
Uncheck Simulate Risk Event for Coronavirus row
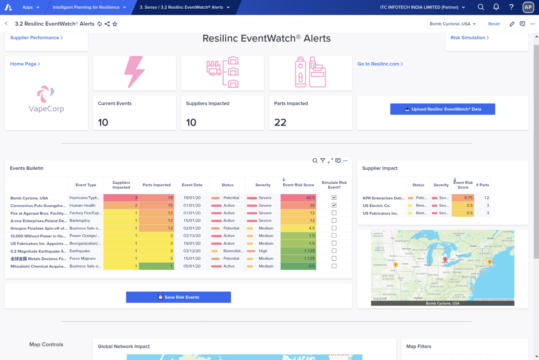click(334, 205)
